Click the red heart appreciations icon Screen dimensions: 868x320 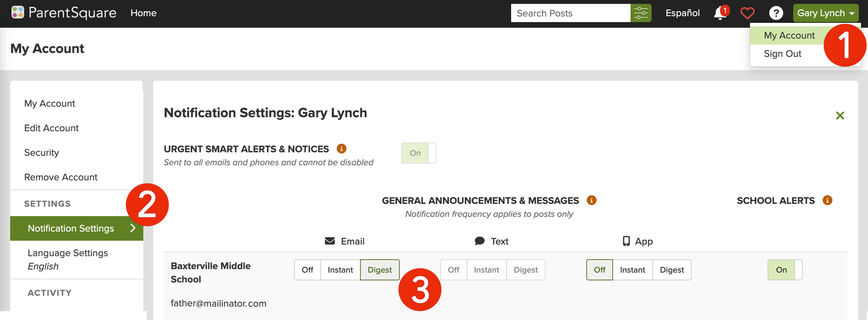pyautogui.click(x=747, y=13)
